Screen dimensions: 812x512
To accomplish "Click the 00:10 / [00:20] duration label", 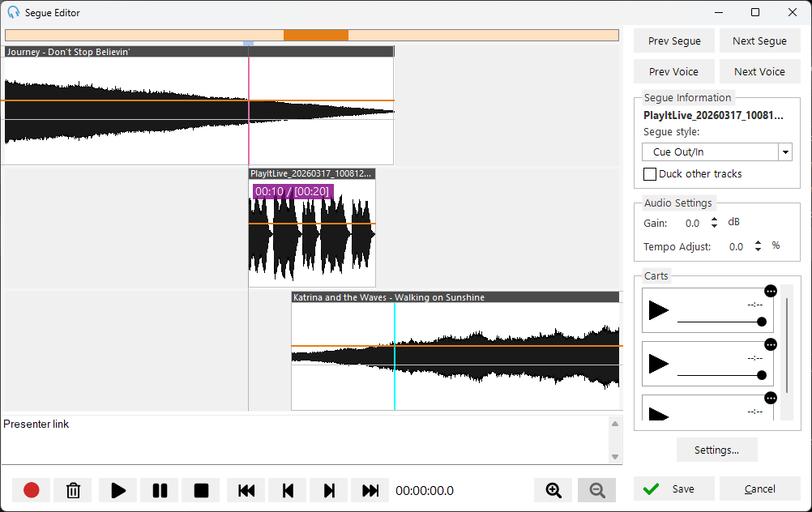I will point(293,191).
